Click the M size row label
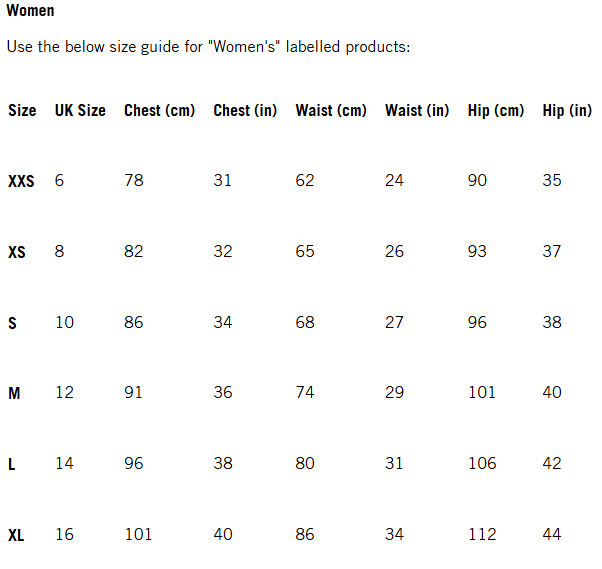This screenshot has height=569, width=602. click(14, 394)
